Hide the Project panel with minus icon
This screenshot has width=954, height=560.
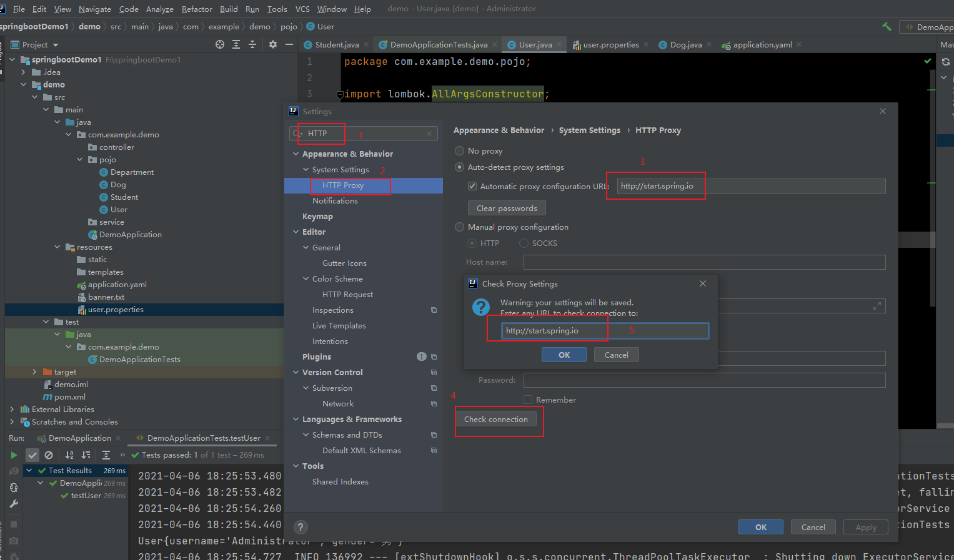(289, 44)
